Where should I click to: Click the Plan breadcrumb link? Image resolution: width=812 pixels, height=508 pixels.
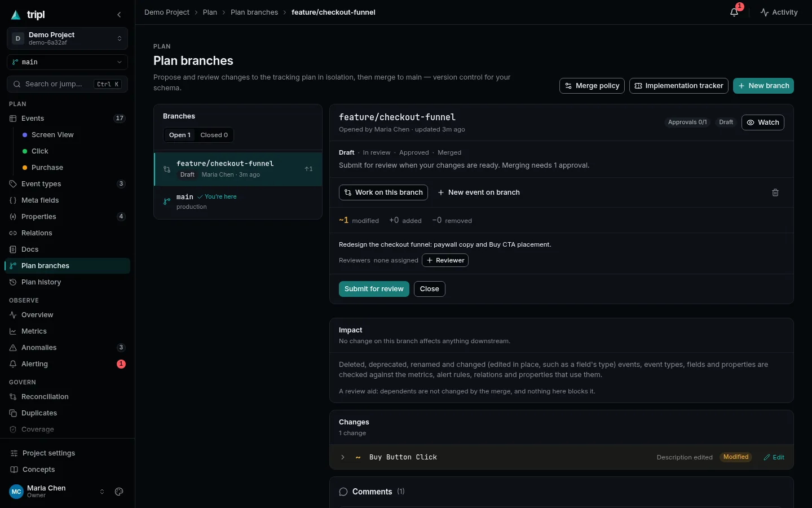click(x=210, y=12)
